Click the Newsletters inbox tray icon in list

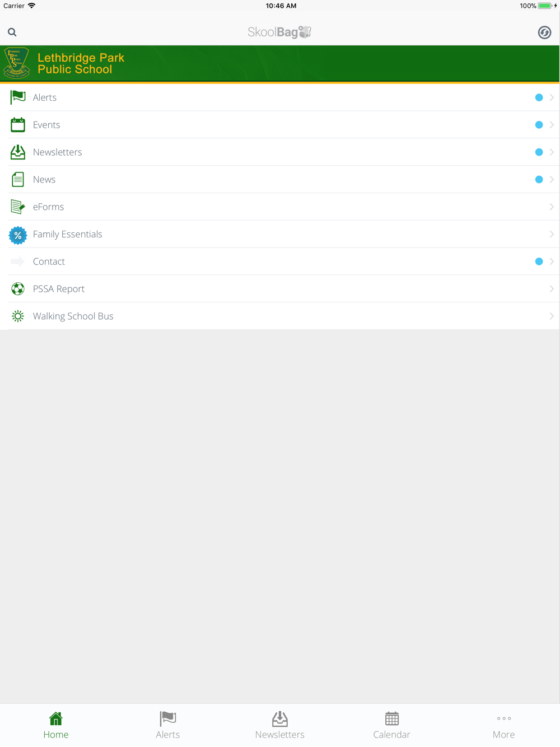(18, 152)
